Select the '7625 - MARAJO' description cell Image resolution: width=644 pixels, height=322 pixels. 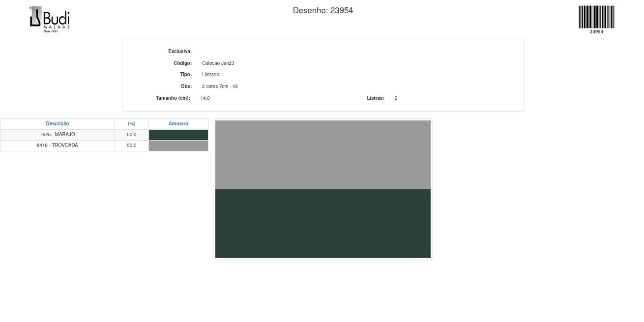coord(58,135)
